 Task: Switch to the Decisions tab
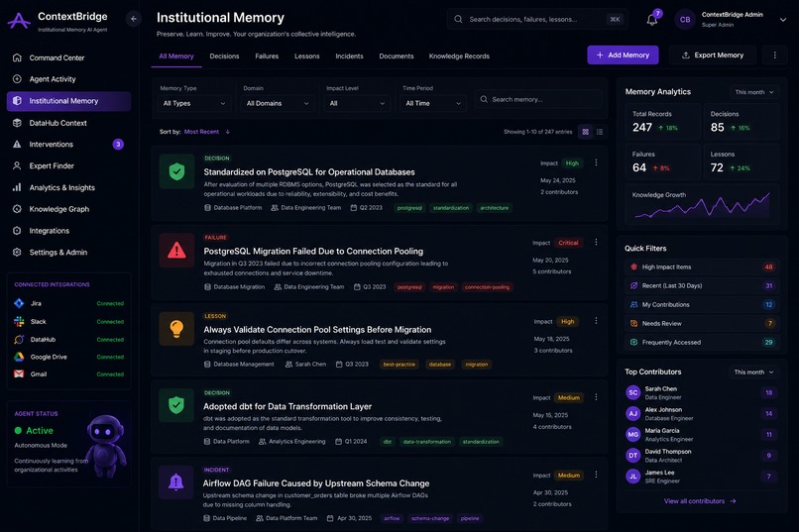click(x=224, y=56)
